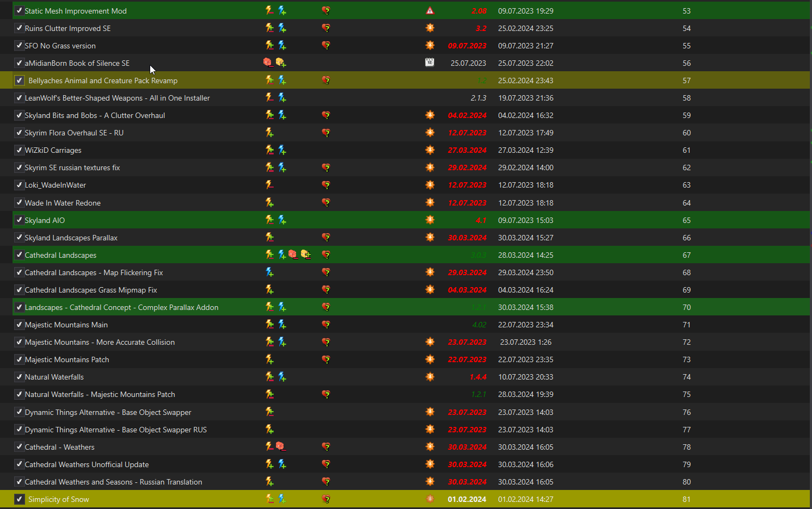812x509 pixels.
Task: Click the yellow archive icon on the Cathedral Landscapes row
Action: point(306,254)
